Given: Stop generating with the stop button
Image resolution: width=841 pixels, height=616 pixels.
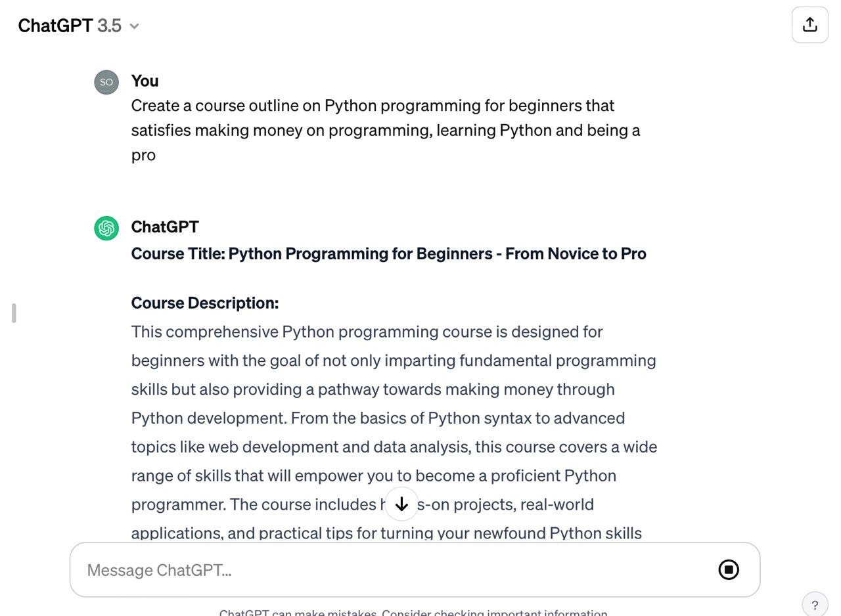Looking at the screenshot, I should 728,569.
